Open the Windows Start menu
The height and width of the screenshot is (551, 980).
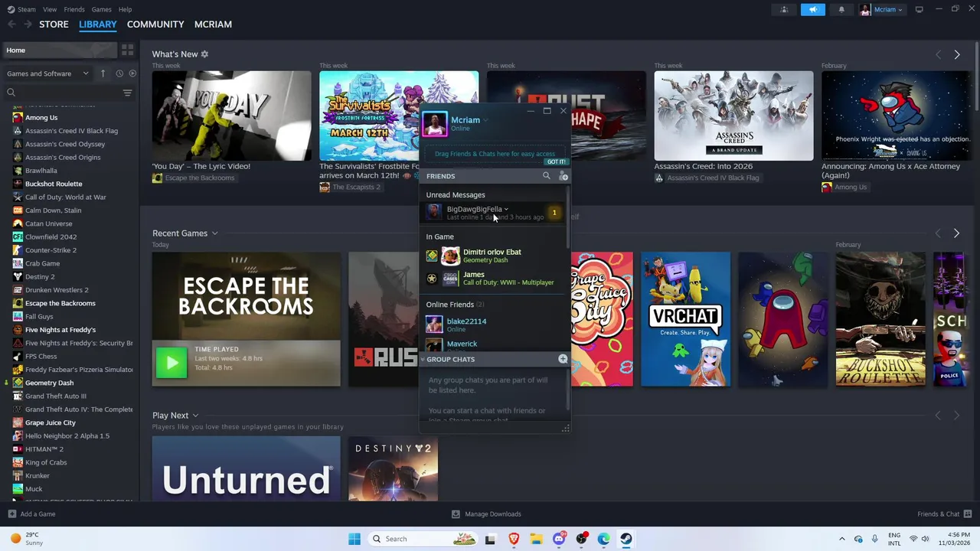354,539
